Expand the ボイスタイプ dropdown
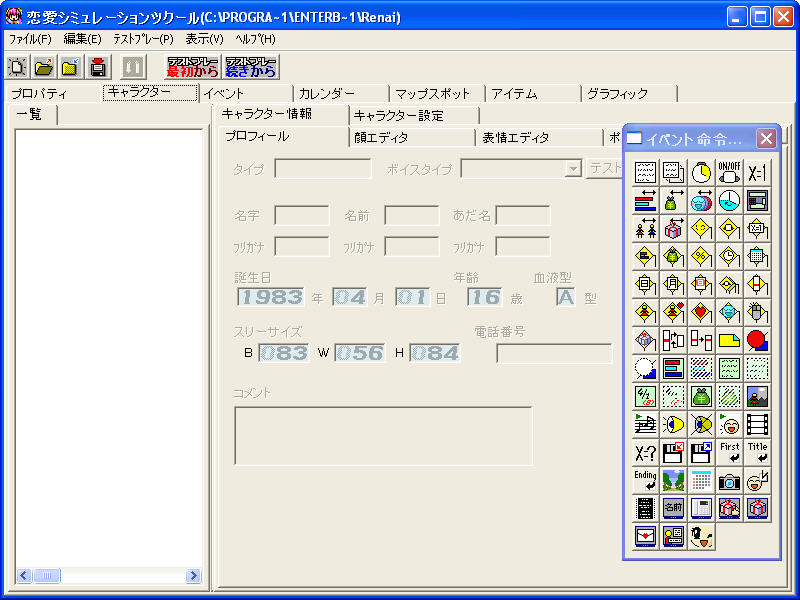Viewport: 800px width, 600px height. pyautogui.click(x=573, y=169)
